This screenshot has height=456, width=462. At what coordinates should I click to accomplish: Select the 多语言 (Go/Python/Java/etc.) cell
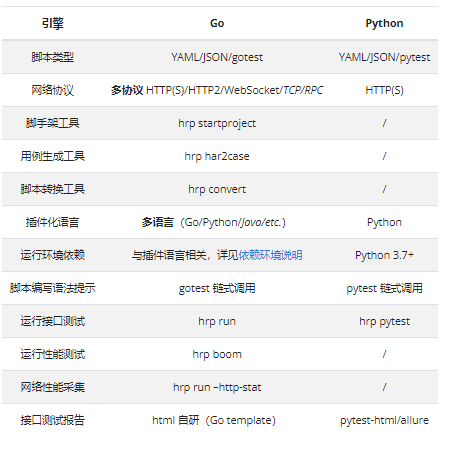click(x=214, y=222)
